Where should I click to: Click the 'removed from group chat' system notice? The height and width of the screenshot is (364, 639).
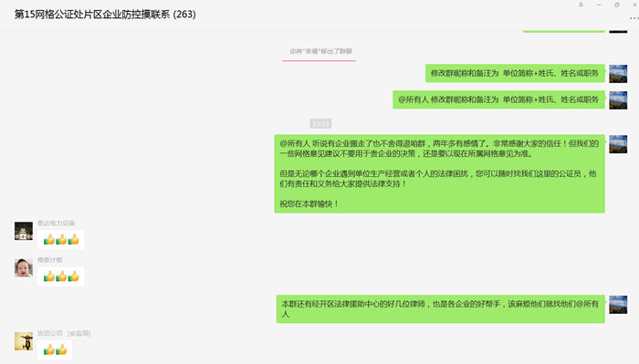tap(320, 51)
